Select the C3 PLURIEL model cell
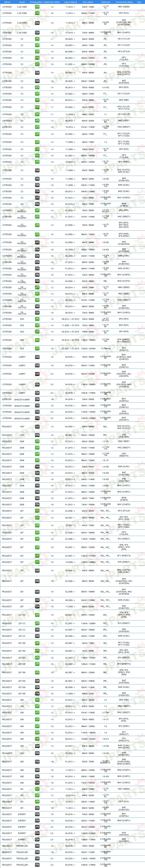Image resolution: width=145 pixels, height=868 pixels. tap(22, 281)
